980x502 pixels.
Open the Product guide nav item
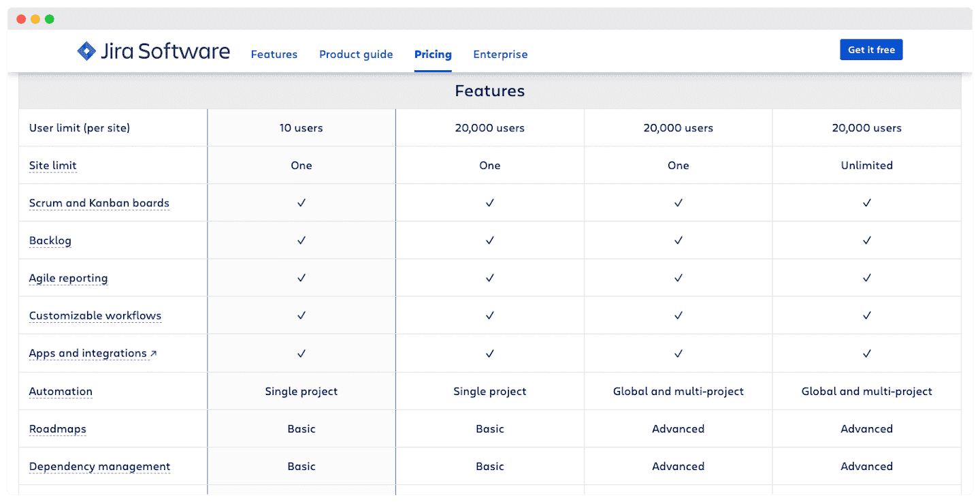pos(356,54)
